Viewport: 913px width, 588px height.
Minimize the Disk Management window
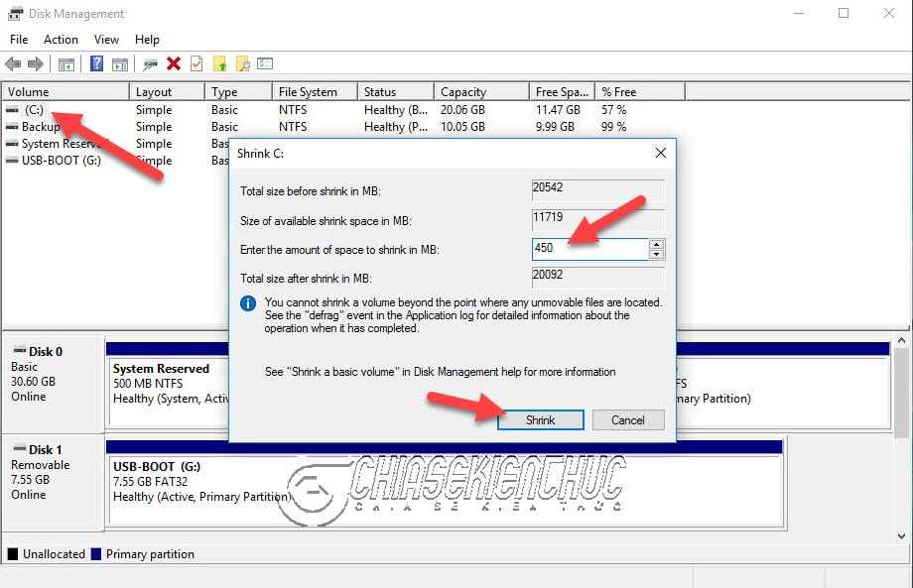[799, 13]
